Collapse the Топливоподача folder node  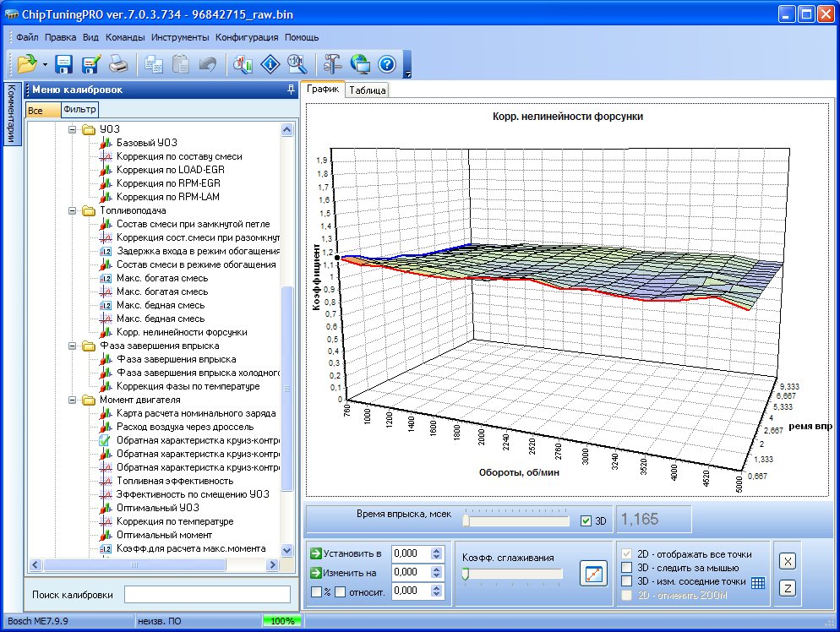(74, 210)
